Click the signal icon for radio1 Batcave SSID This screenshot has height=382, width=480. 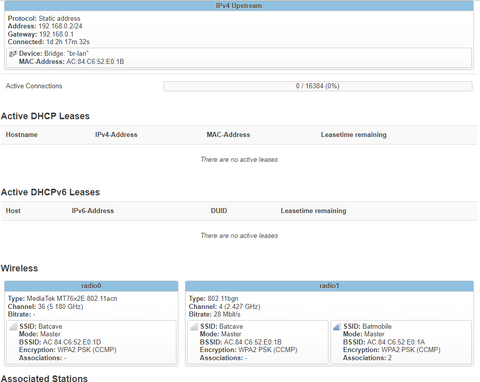click(x=194, y=327)
